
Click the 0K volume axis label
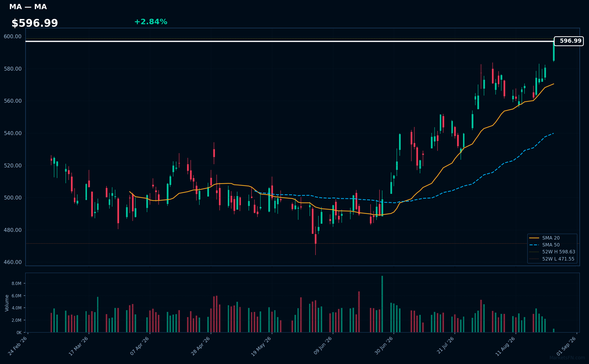(x=19, y=333)
